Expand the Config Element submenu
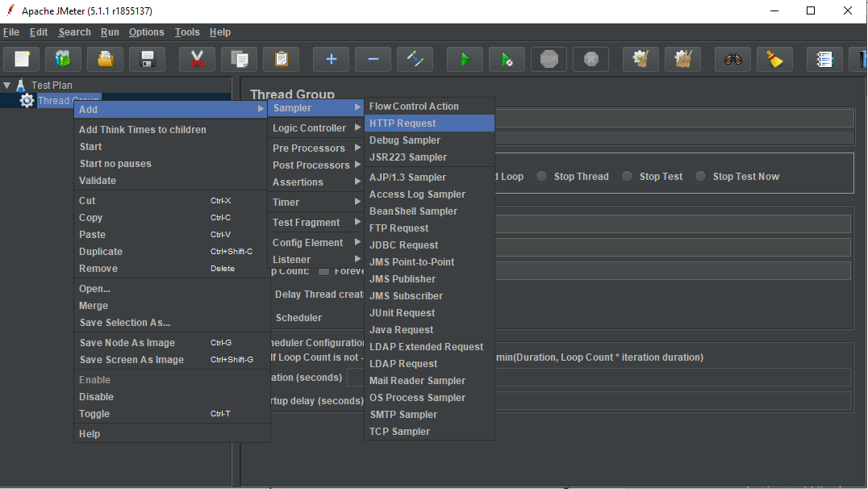 [x=307, y=243]
